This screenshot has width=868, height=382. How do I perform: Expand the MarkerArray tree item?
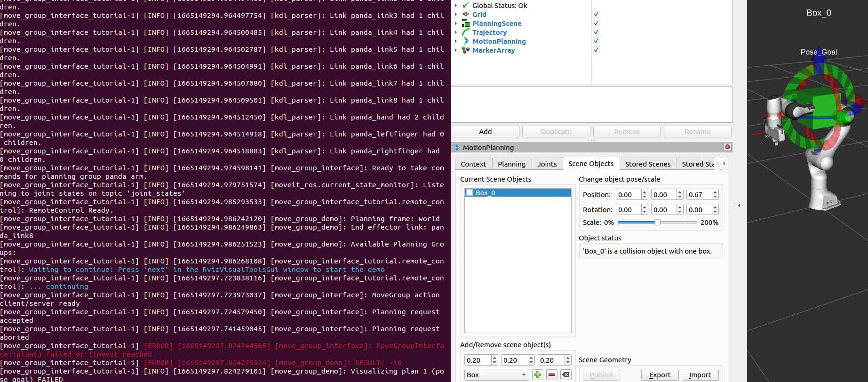[x=455, y=50]
